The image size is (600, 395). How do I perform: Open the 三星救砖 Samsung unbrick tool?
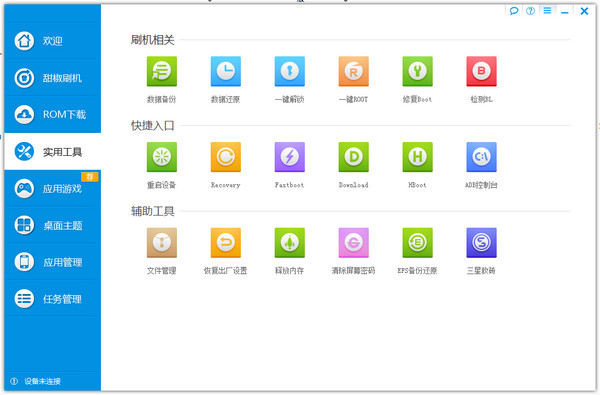[481, 243]
